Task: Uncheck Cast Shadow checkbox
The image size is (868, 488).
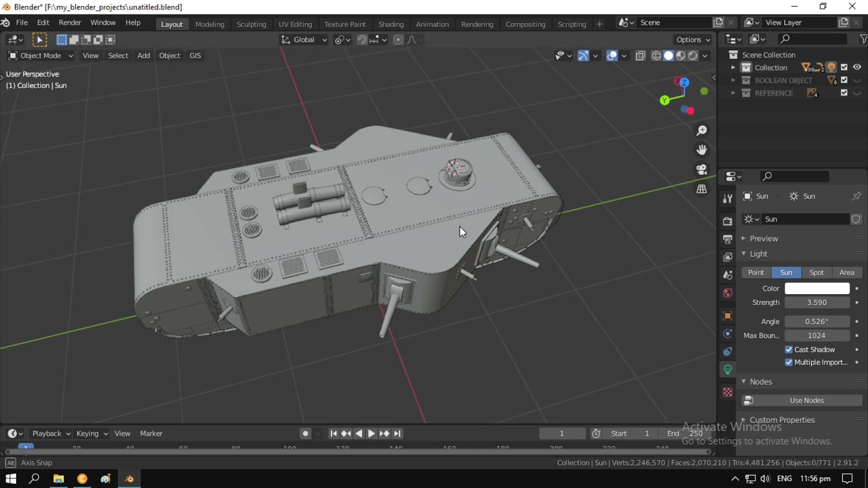Action: pyautogui.click(x=789, y=350)
